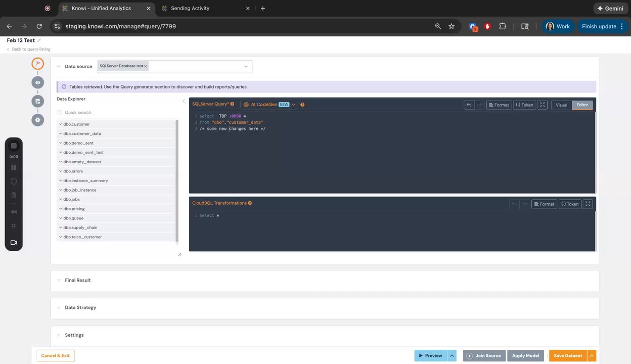Click the help icon beside SQLServer Query
631x364 pixels.
coord(232,104)
